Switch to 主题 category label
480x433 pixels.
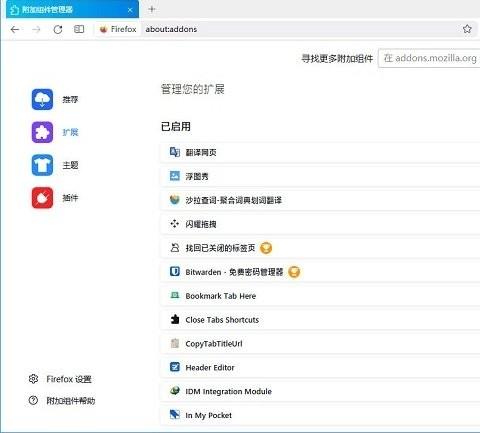coord(70,165)
